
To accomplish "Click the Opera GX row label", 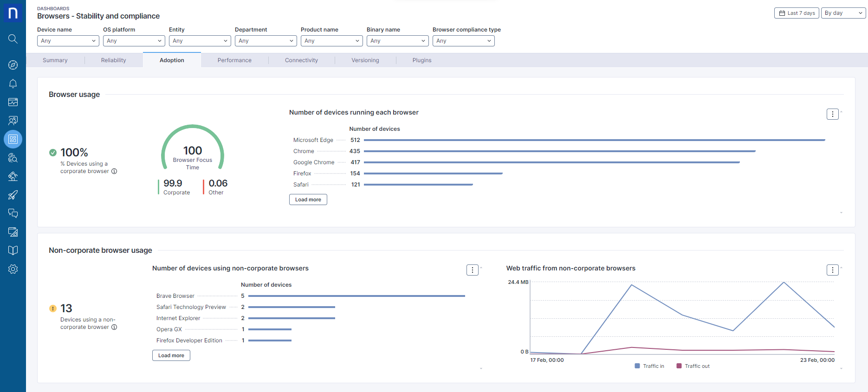I will point(169,329).
